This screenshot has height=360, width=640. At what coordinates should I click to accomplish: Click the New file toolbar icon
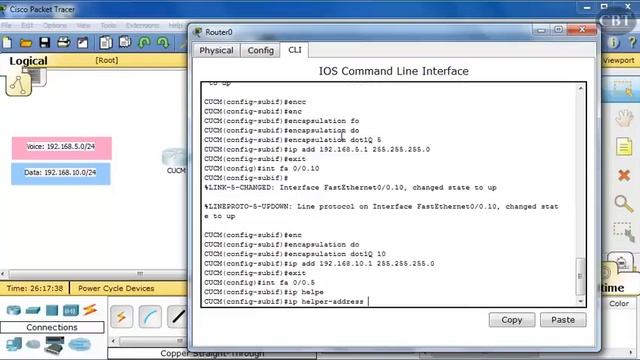(x=7, y=42)
